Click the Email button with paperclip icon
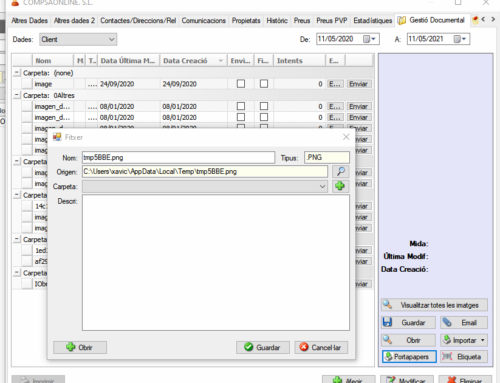Screen dimensions: 500x383 464,323
